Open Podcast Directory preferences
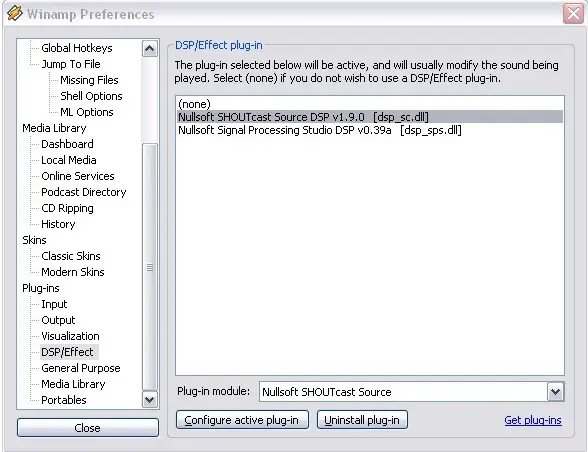Image resolution: width=588 pixels, height=452 pixels. (x=84, y=192)
